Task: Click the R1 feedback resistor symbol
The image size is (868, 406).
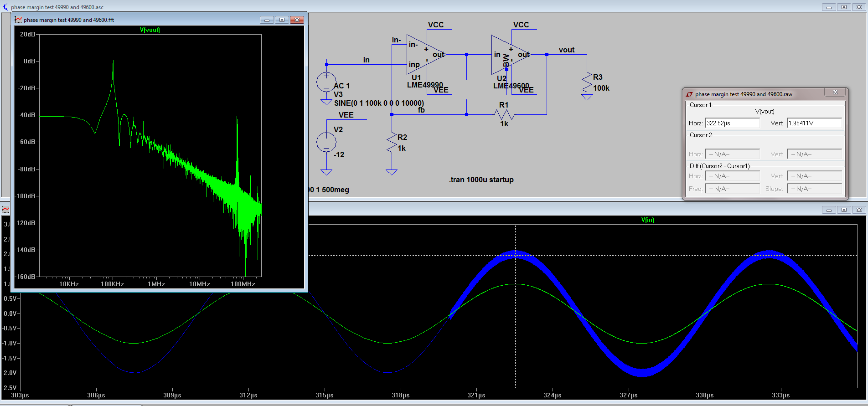Action: 504,114
